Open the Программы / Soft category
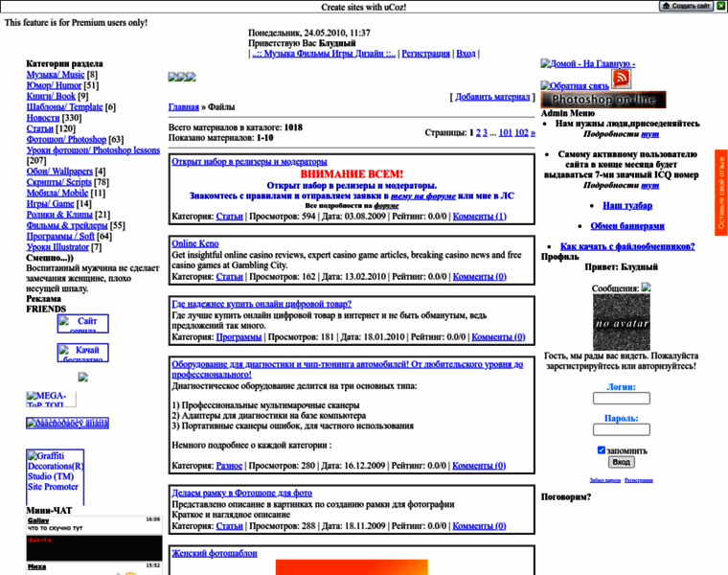The height and width of the screenshot is (575, 728). coord(60,236)
